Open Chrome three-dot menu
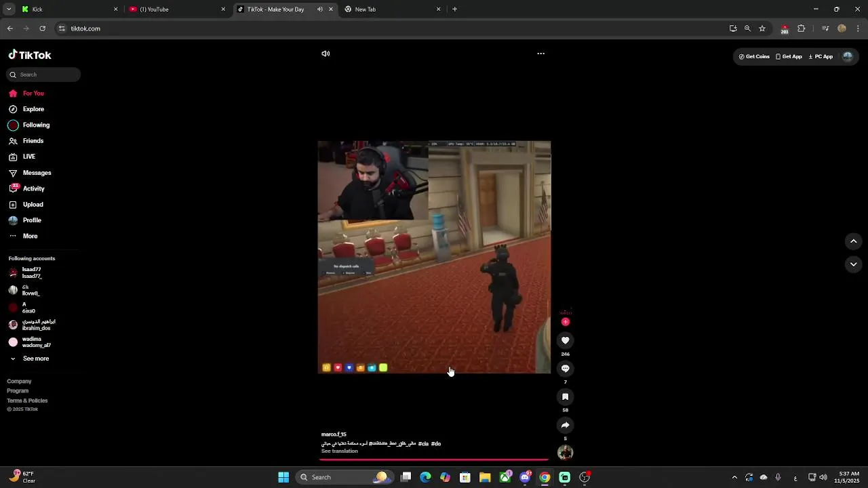The image size is (868, 488). (858, 28)
